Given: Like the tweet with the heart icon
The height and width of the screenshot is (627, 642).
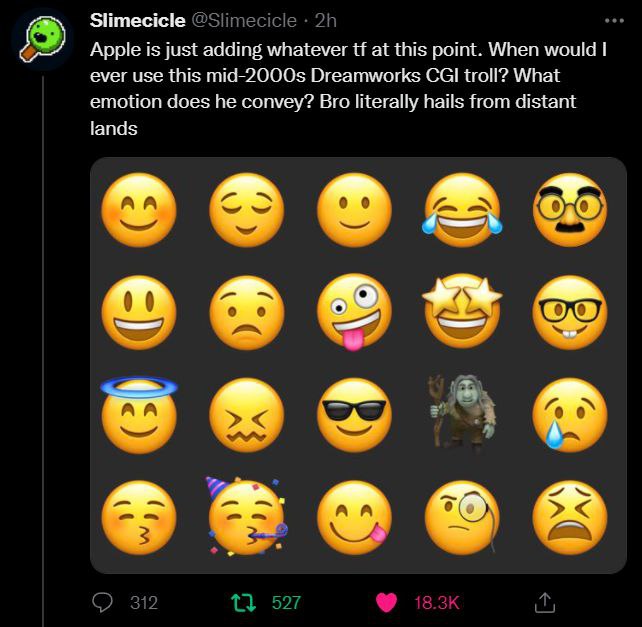Looking at the screenshot, I should tap(385, 602).
